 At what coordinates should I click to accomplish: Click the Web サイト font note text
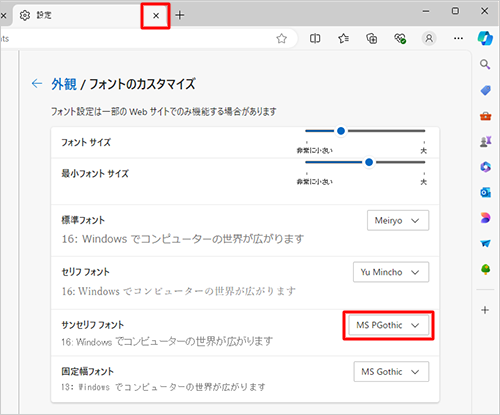point(164,112)
